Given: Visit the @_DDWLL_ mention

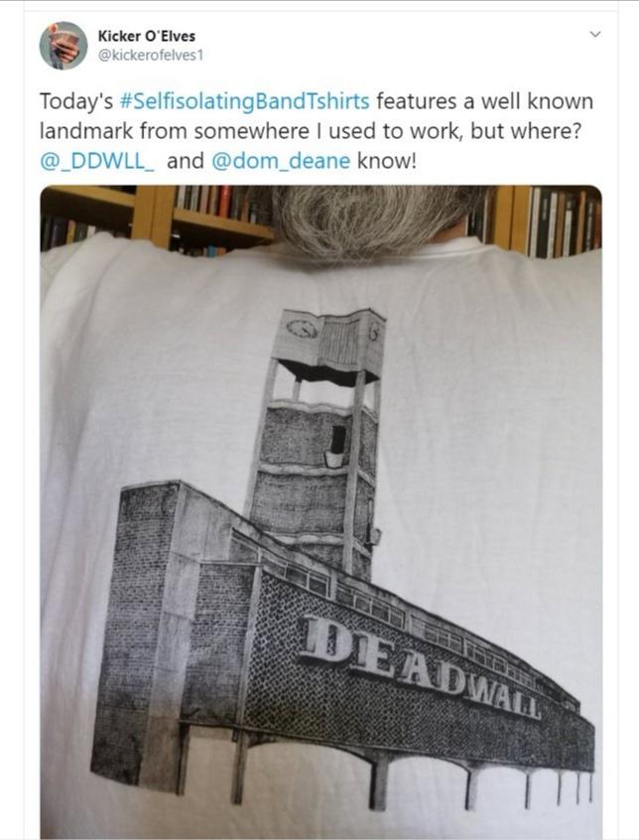Looking at the screenshot, I should tap(97, 161).
